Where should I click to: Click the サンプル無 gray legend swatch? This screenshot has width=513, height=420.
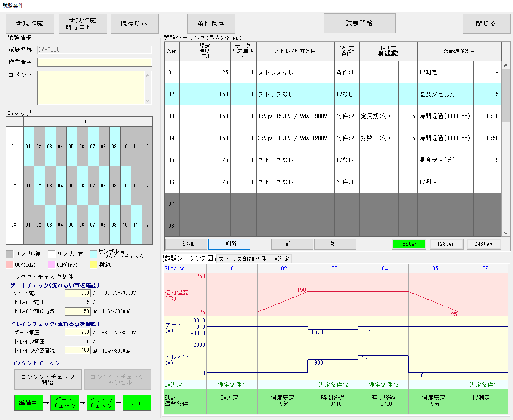point(10,254)
